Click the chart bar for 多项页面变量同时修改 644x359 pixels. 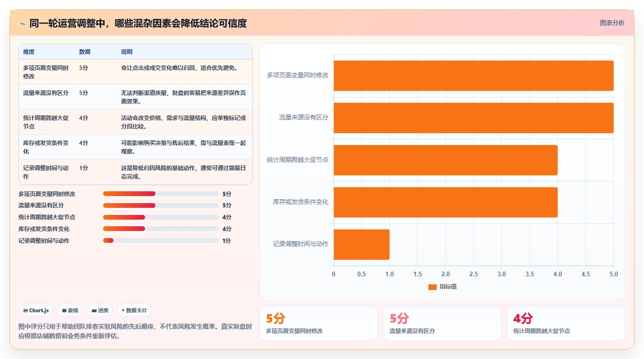473,76
